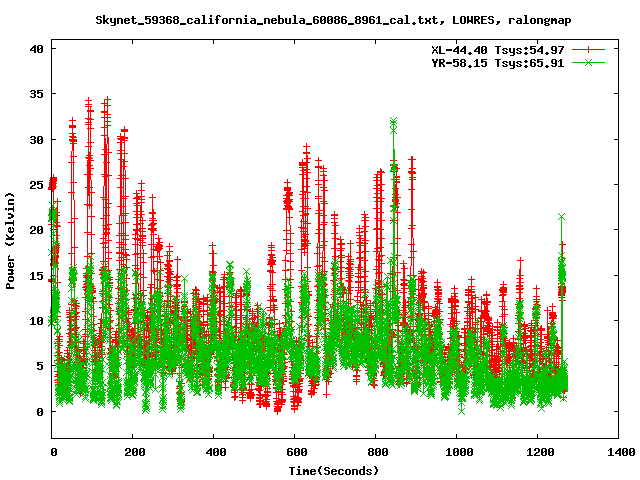Click the y-axis tick label 30

point(36,140)
